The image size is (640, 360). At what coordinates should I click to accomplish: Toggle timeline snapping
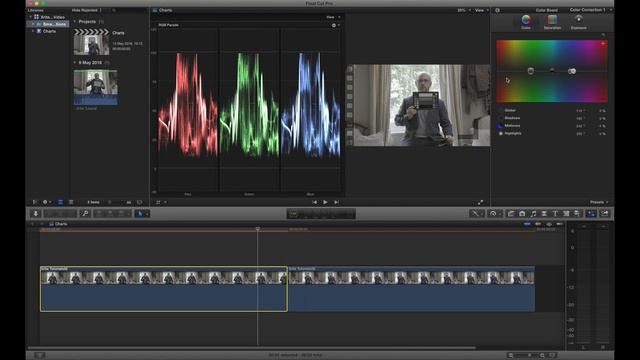point(560,224)
